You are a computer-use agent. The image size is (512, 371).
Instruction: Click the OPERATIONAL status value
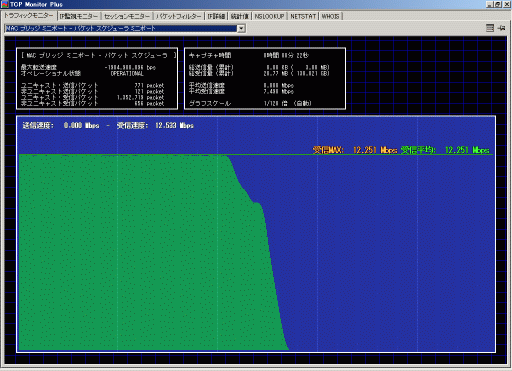[x=127, y=73]
